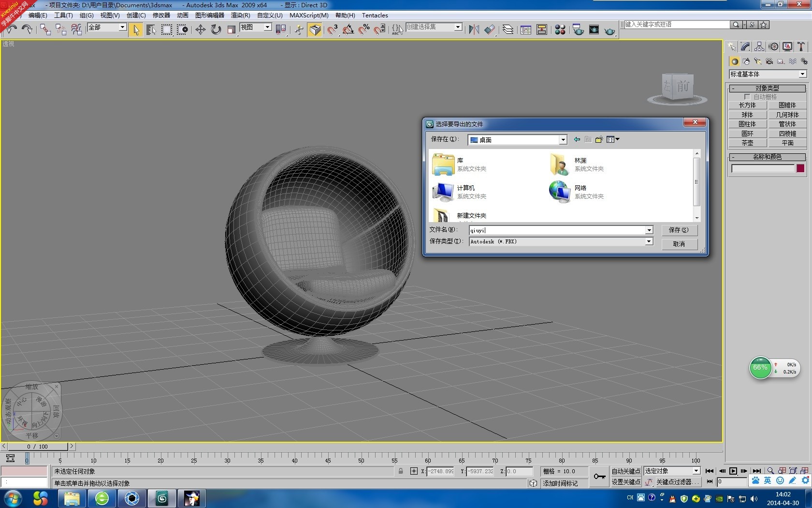Click the Play Animation button
The image size is (812, 508).
pyautogui.click(x=733, y=471)
